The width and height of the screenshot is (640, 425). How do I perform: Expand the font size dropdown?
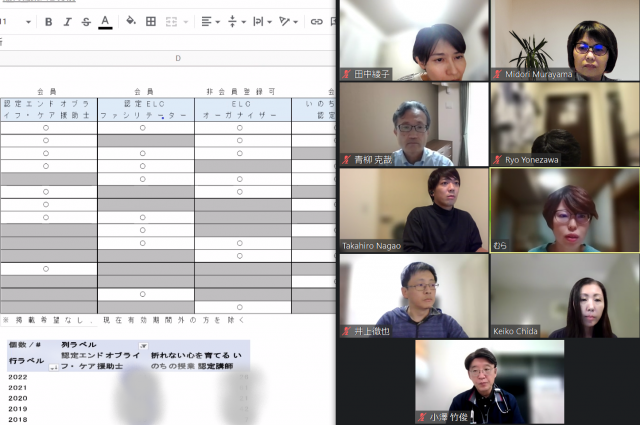tap(27, 21)
